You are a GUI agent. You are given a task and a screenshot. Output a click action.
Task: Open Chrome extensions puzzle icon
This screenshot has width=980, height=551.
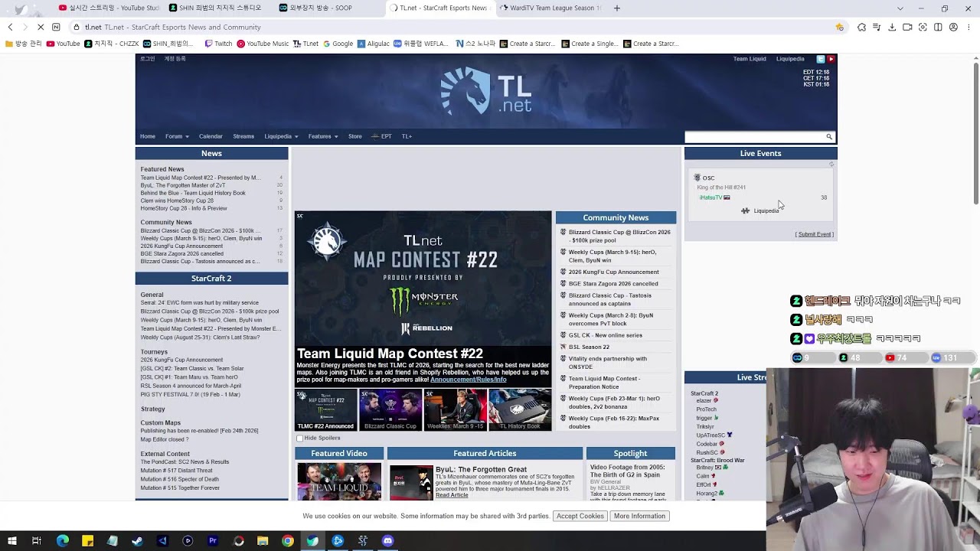pyautogui.click(x=861, y=27)
